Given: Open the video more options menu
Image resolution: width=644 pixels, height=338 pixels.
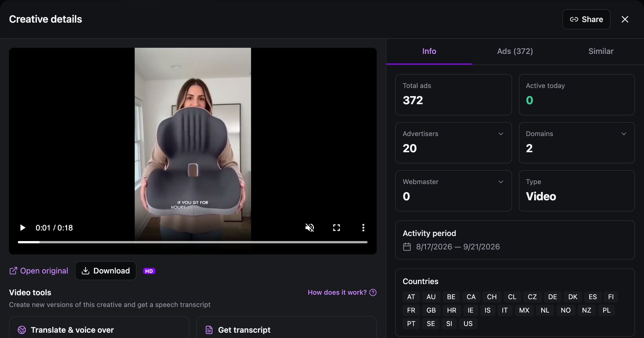Looking at the screenshot, I should click(x=363, y=228).
